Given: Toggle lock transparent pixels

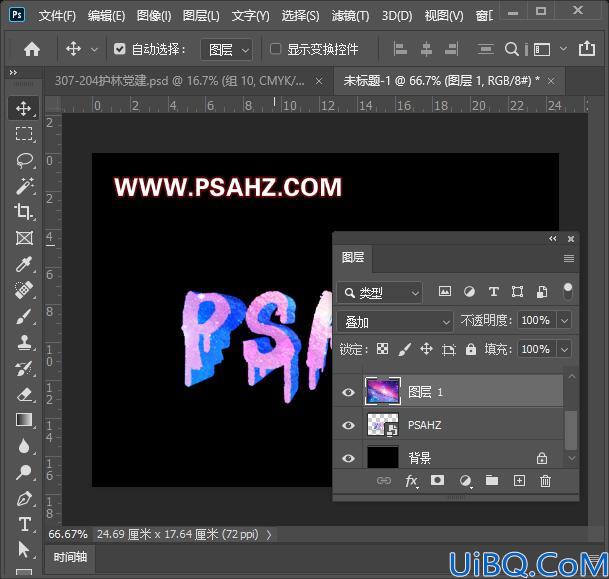Looking at the screenshot, I should coord(383,349).
